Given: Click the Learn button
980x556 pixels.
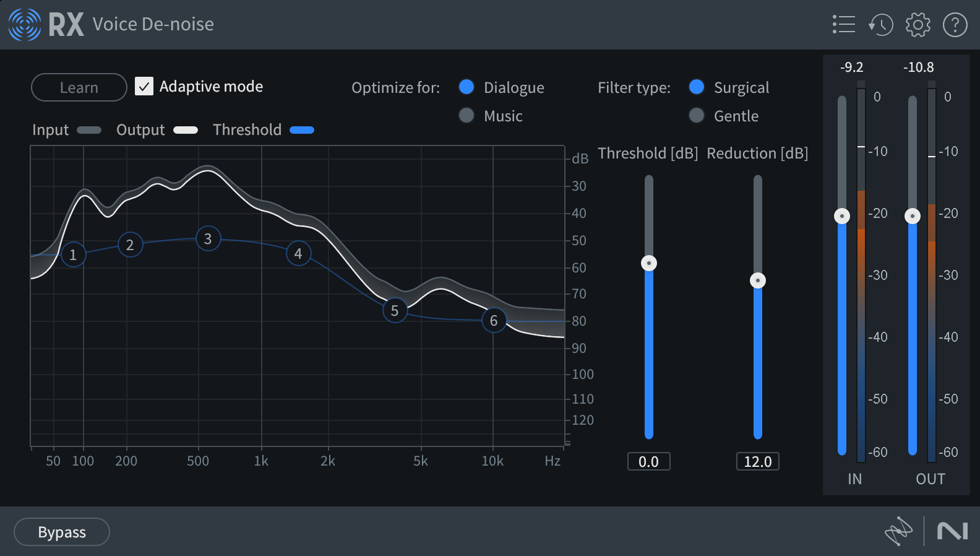Looking at the screenshot, I should point(79,87).
